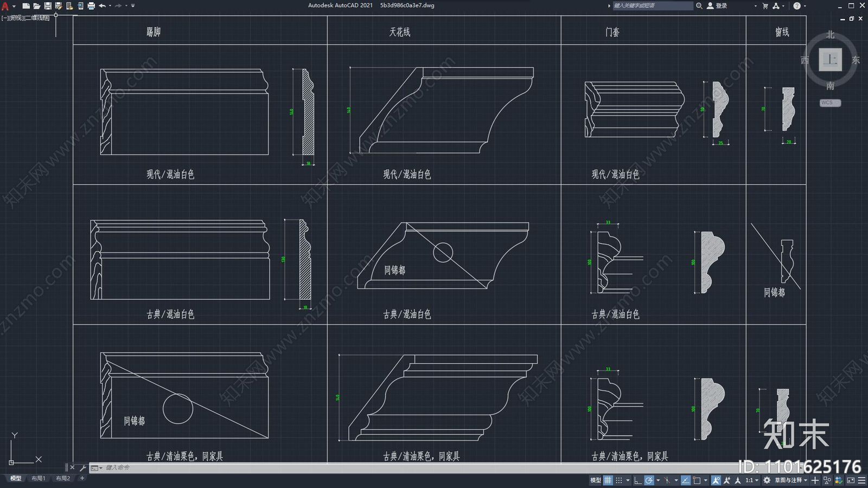Click the Save to Web & Mobile icon

(80, 6)
